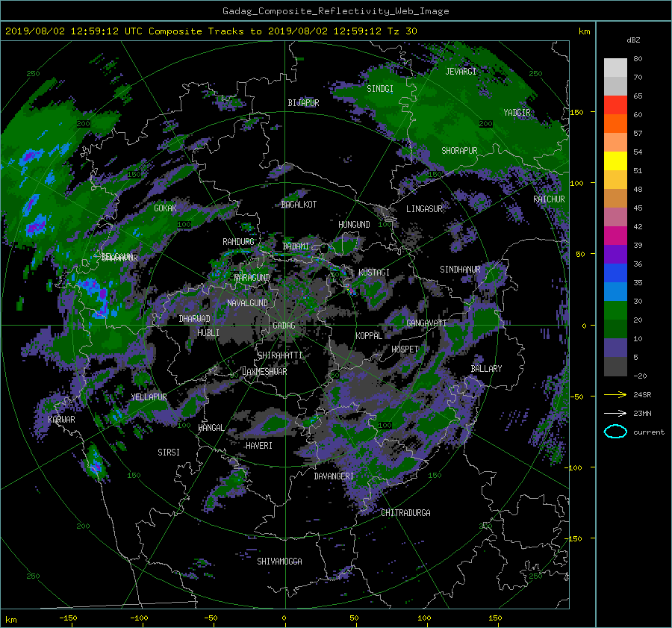The height and width of the screenshot is (628, 672).
Task: Click the HUNGUND city label
Action: (x=354, y=225)
